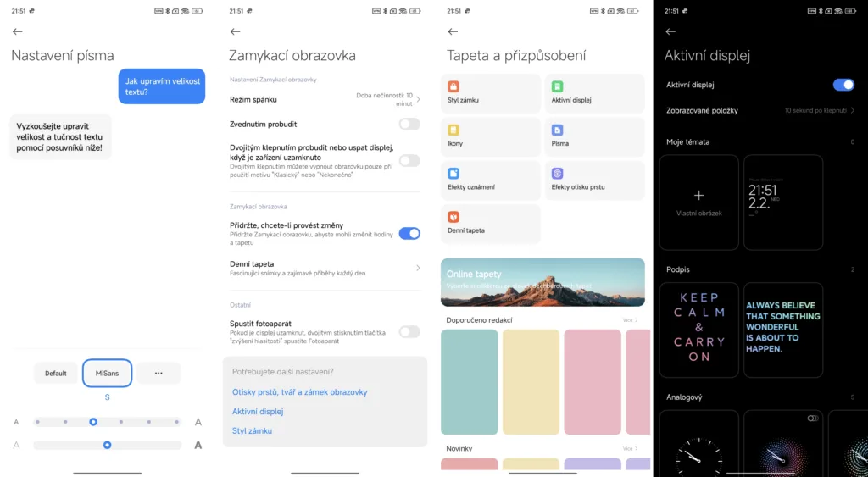This screenshot has height=477, width=868.
Task: Go back from Nastavení písma screen
Action: click(x=17, y=31)
